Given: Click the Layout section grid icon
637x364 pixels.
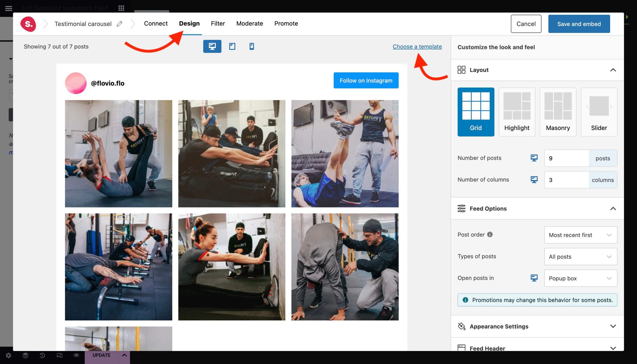Looking at the screenshot, I should pos(461,70).
